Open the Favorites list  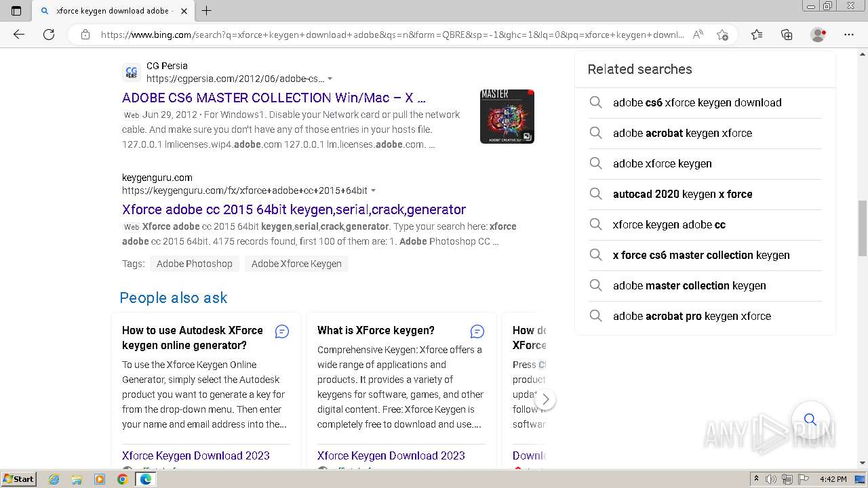[x=757, y=35]
